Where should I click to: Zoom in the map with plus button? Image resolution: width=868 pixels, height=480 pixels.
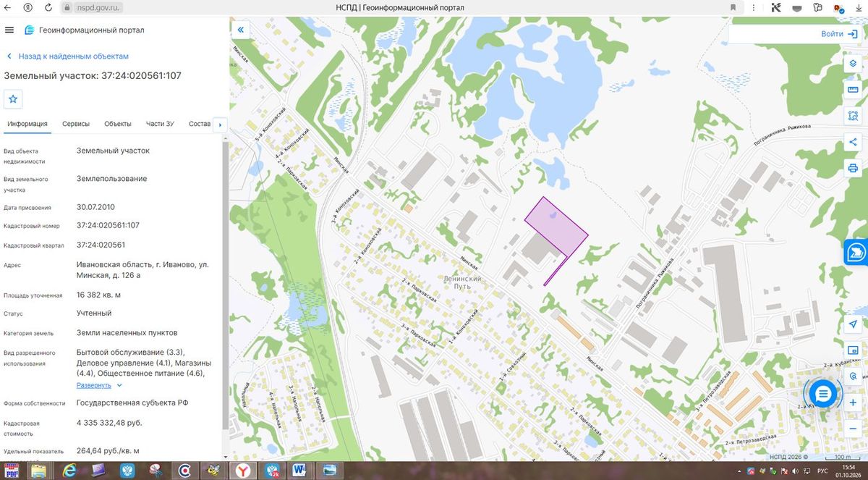[x=853, y=403]
